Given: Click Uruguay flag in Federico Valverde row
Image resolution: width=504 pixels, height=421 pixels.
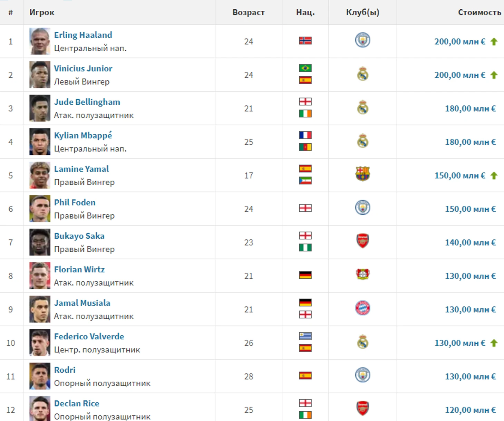Looking at the screenshot, I should pos(305,336).
